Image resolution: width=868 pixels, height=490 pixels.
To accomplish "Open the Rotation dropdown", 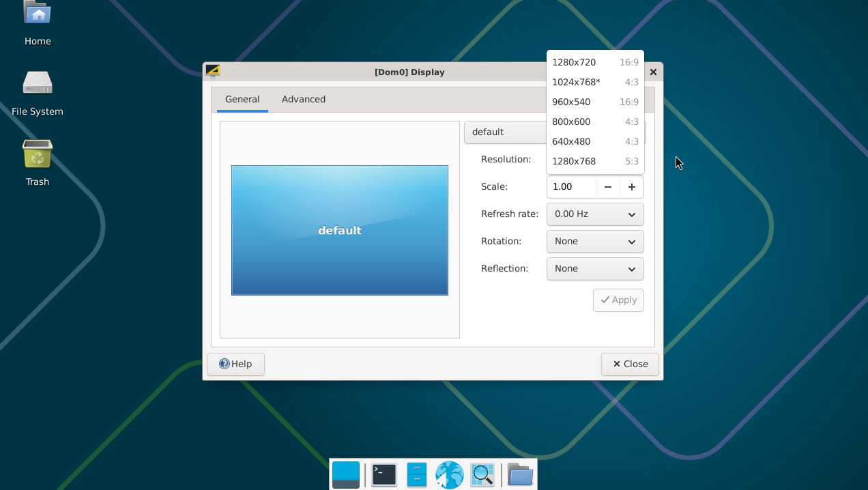I will coord(594,242).
